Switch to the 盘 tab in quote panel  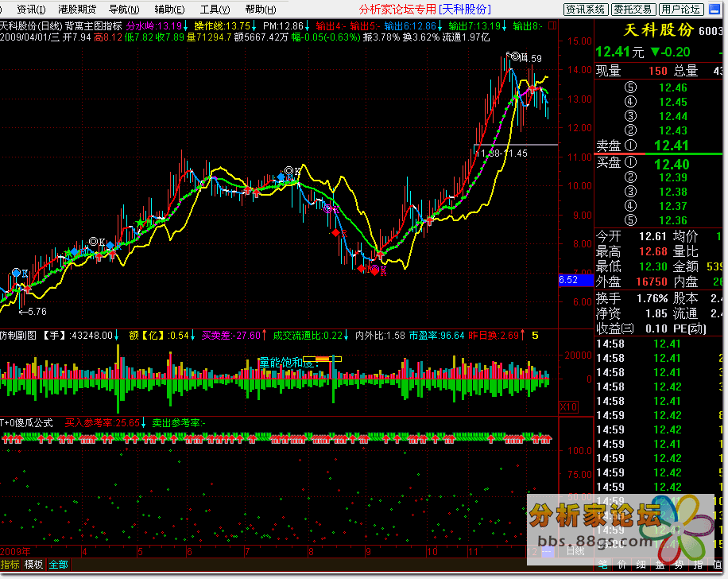coord(660,565)
